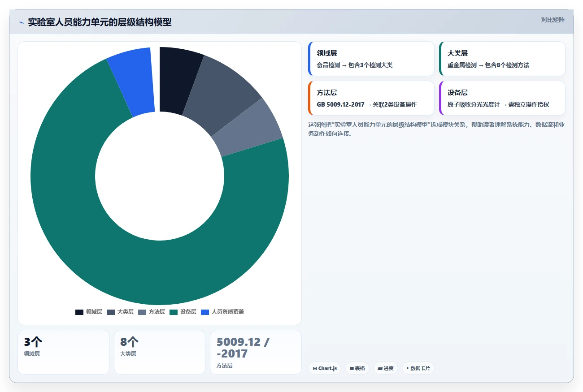Viewport: 583px width, 392px height.
Task: Click the 进度 tag chip
Action: pyautogui.click(x=386, y=368)
